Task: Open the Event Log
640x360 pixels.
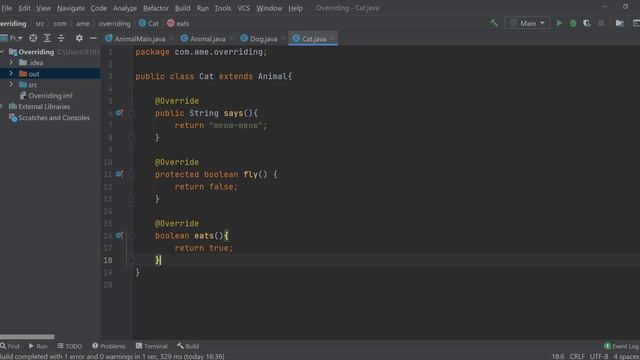Action: pos(621,346)
